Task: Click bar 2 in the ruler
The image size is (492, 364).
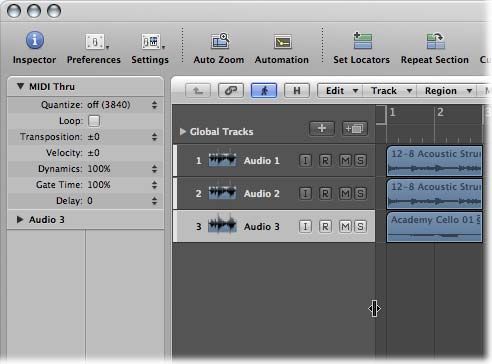Action: click(440, 112)
